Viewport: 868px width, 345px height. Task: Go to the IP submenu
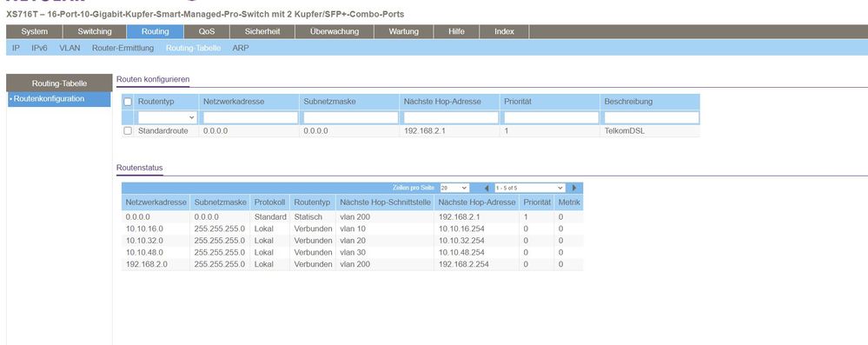16,48
